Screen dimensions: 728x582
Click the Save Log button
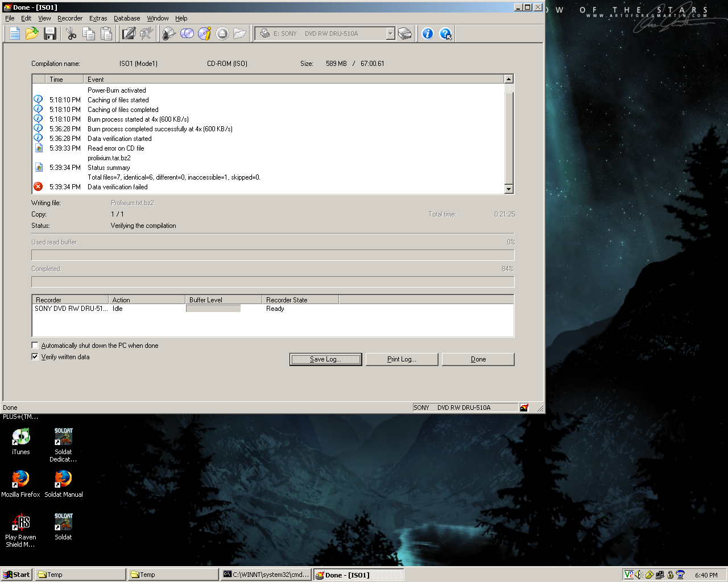pos(325,359)
